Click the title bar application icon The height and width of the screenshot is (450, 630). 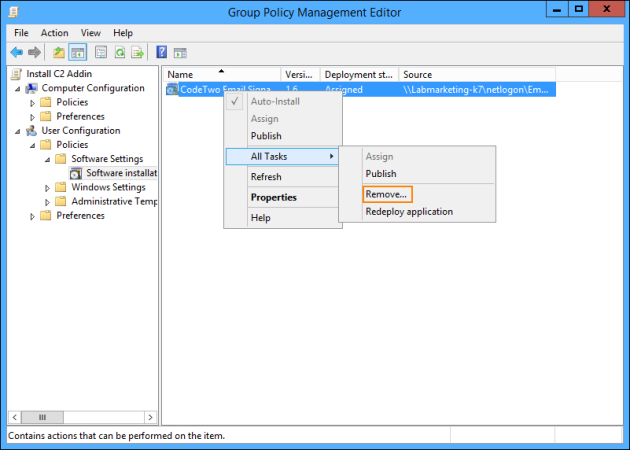coord(13,12)
